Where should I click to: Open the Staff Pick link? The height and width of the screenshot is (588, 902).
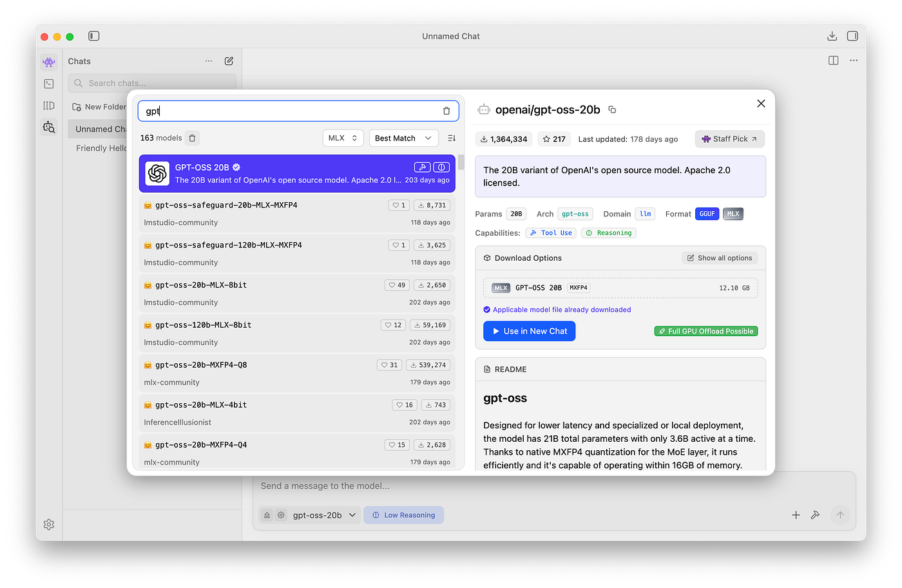(x=729, y=139)
